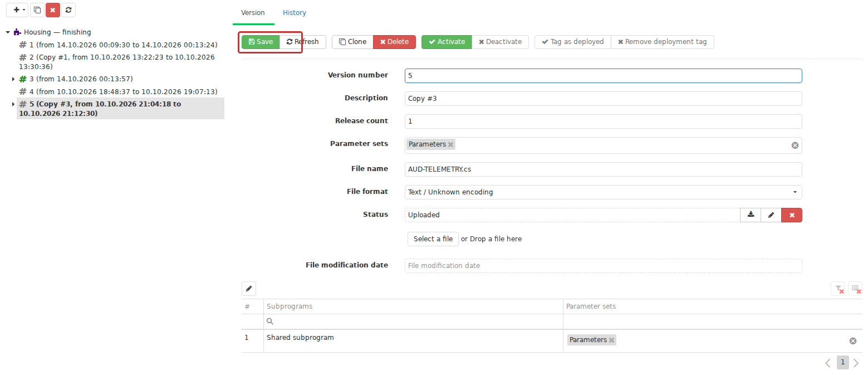The height and width of the screenshot is (375, 868).
Task: Expand version 3 tree node arrow
Action: [x=13, y=79]
